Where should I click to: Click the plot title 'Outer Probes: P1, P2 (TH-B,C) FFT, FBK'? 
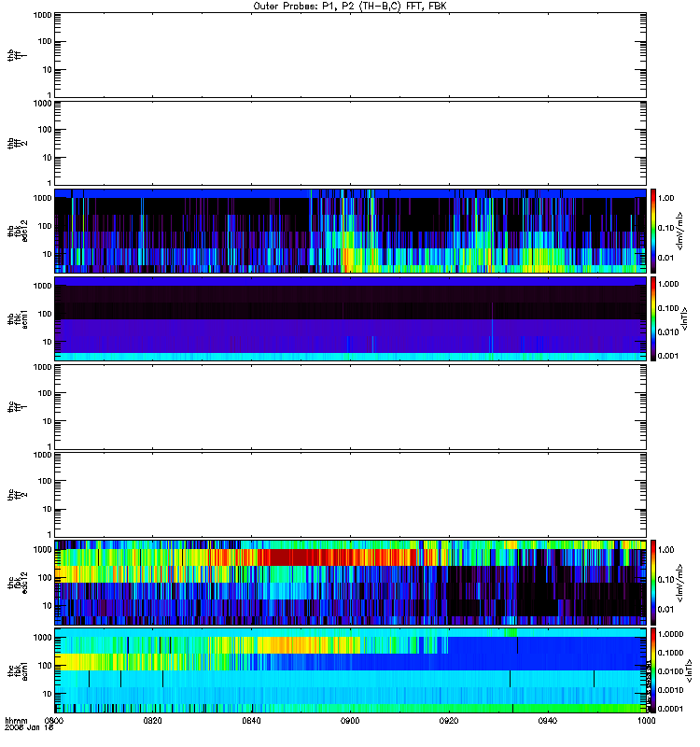click(350, 7)
